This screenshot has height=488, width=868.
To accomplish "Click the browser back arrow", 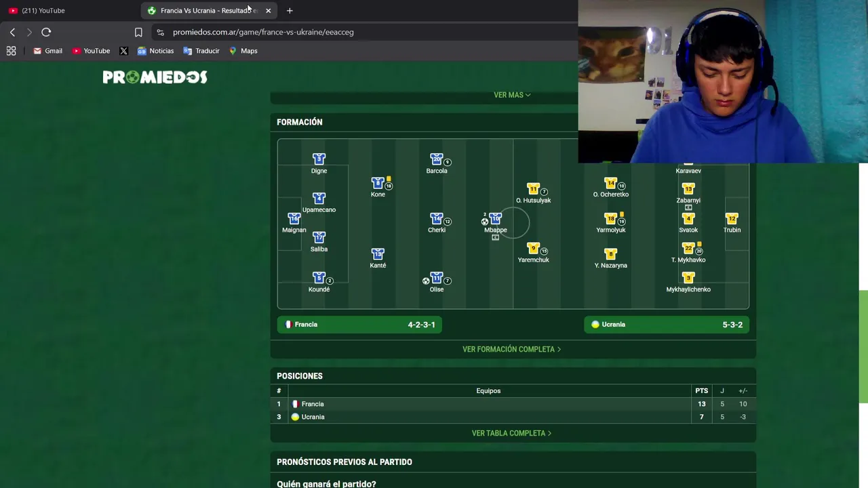I will pyautogui.click(x=12, y=32).
